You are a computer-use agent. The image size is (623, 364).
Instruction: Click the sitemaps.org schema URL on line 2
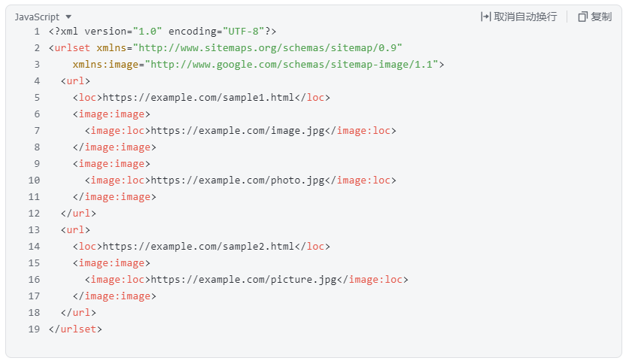click(268, 48)
